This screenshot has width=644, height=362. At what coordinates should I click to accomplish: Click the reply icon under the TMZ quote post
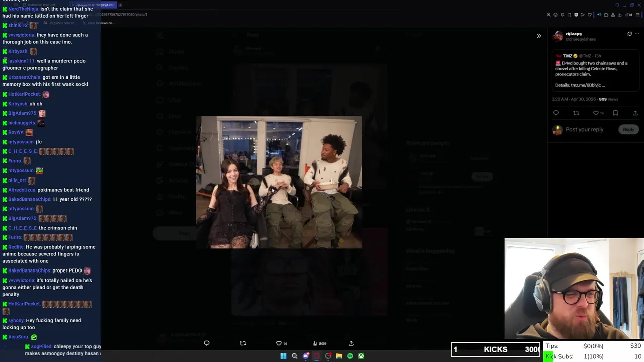(556, 113)
